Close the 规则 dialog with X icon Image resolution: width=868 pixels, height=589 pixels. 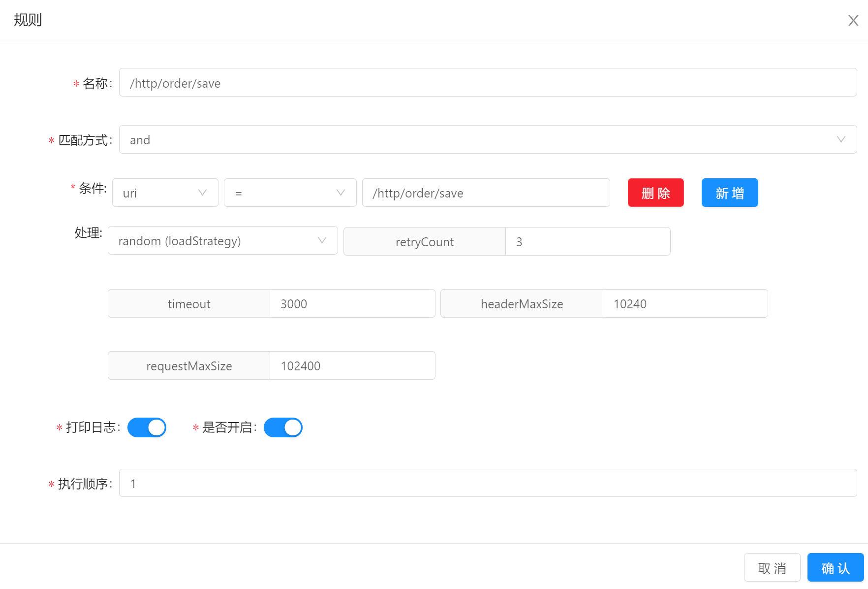point(853,21)
